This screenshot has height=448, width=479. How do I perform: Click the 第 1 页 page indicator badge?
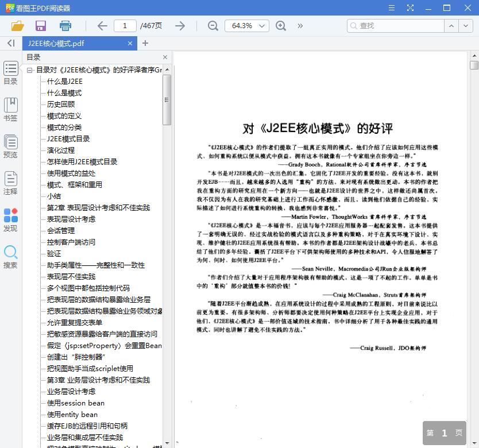(445, 432)
